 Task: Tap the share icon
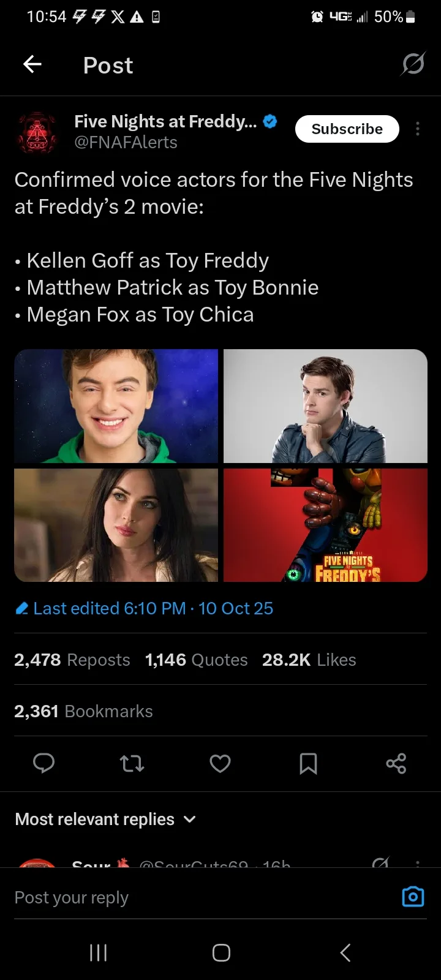396,763
